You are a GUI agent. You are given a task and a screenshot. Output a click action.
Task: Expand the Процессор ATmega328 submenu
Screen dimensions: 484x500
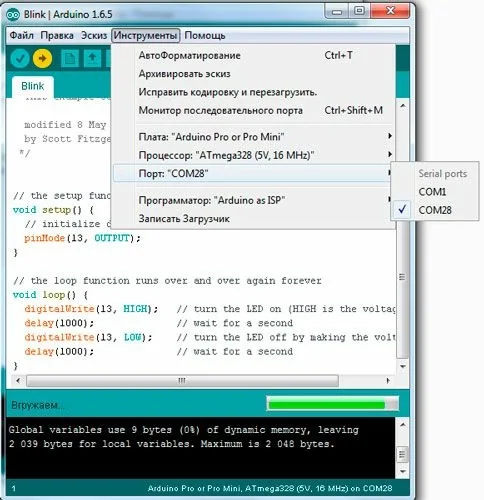point(253,155)
